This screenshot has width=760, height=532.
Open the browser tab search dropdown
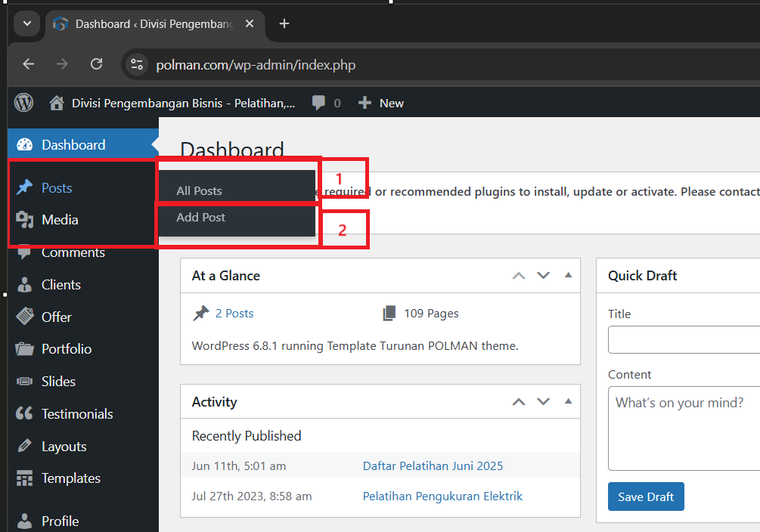(27, 23)
